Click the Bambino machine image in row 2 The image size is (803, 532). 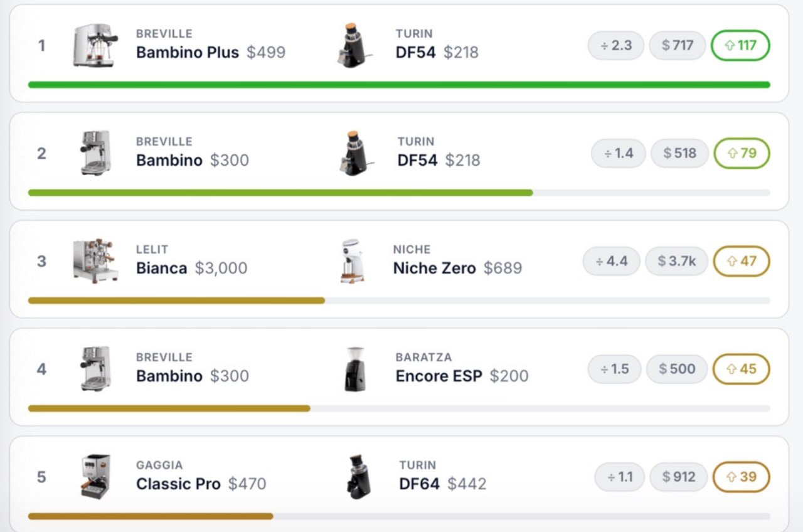coord(95,153)
